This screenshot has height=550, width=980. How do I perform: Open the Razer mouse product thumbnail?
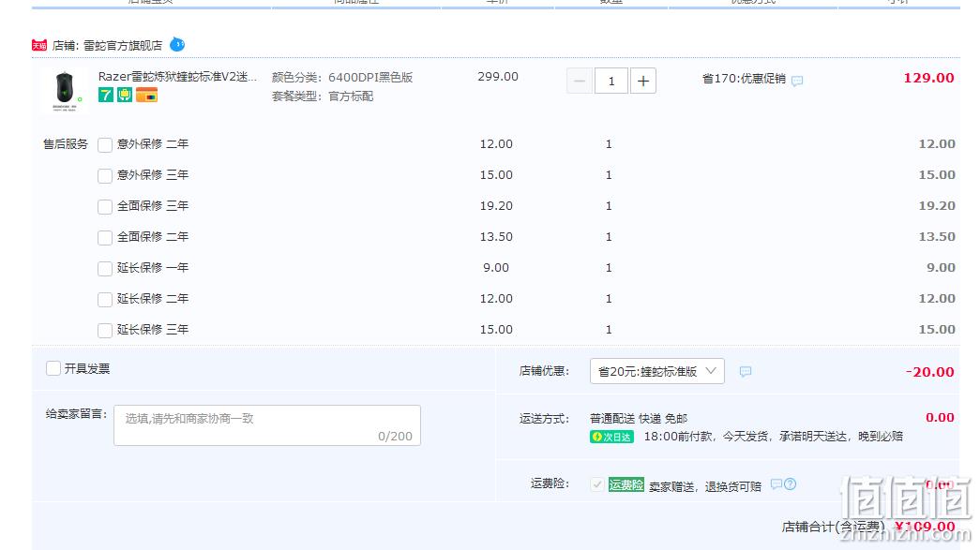click(x=65, y=91)
